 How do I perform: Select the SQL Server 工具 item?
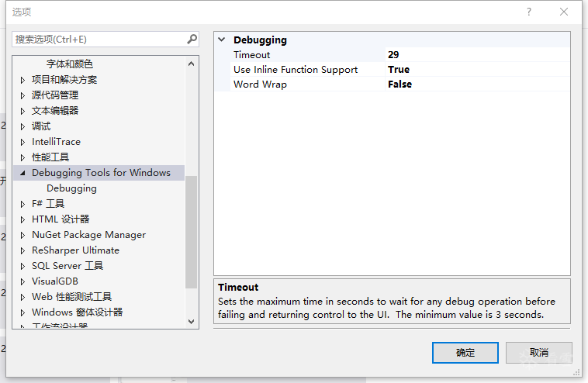[x=67, y=266]
